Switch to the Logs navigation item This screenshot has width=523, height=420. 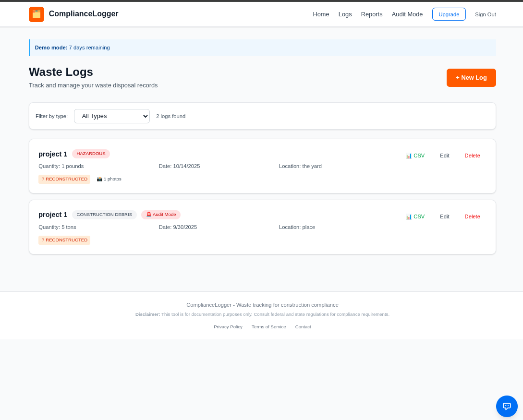345,14
